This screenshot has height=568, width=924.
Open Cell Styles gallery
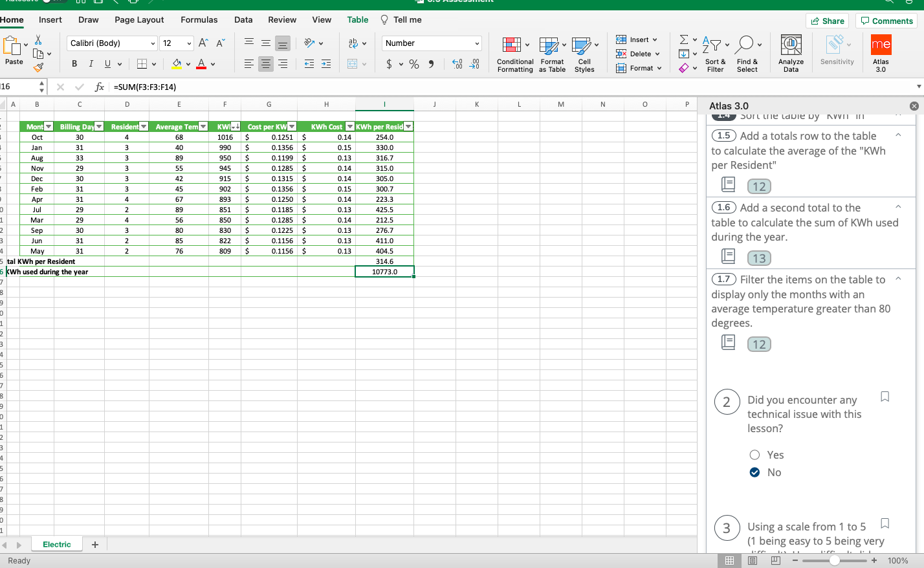584,55
